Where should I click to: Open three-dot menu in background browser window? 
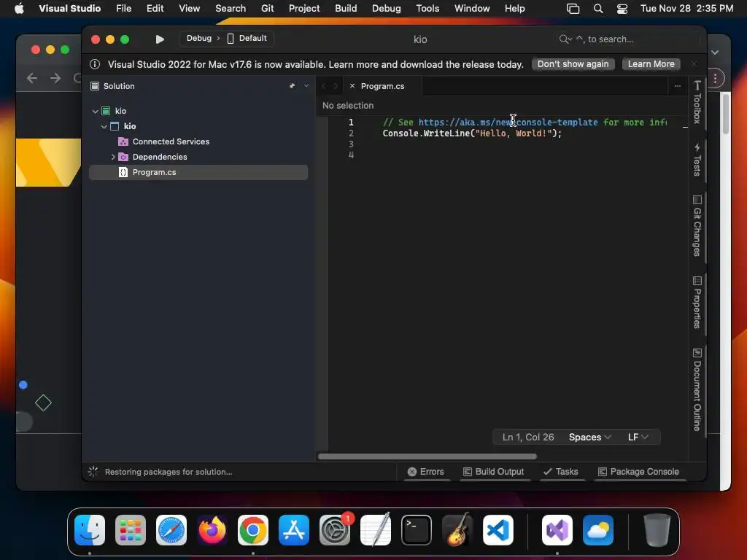pos(715,78)
